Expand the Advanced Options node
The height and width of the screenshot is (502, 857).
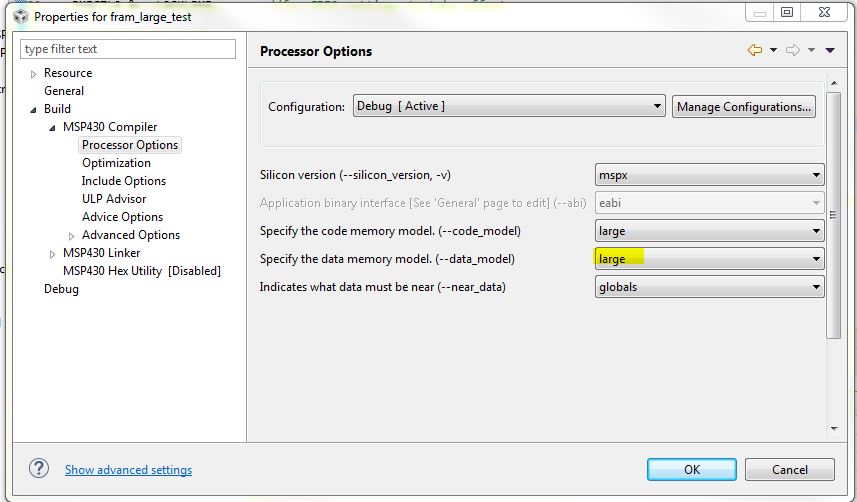tap(71, 236)
